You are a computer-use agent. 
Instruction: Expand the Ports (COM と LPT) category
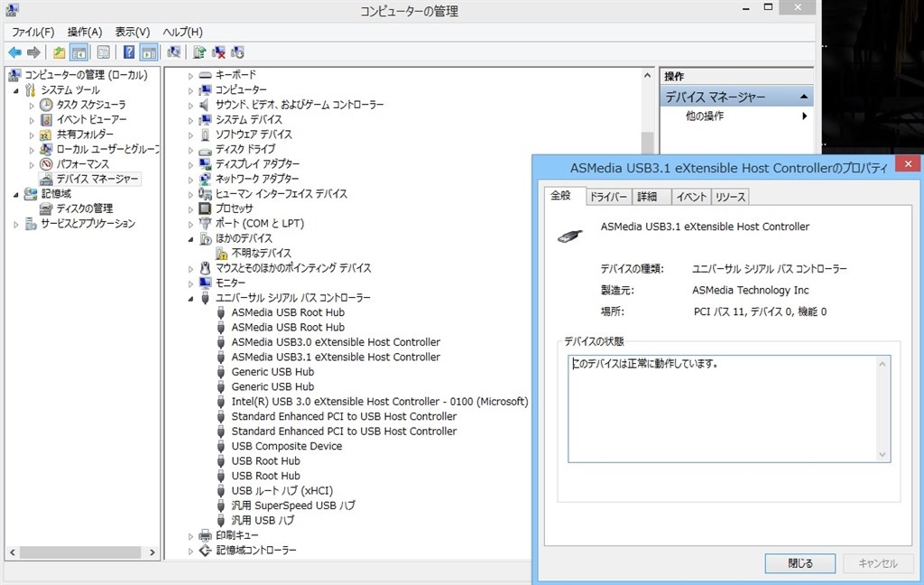pyautogui.click(x=190, y=224)
